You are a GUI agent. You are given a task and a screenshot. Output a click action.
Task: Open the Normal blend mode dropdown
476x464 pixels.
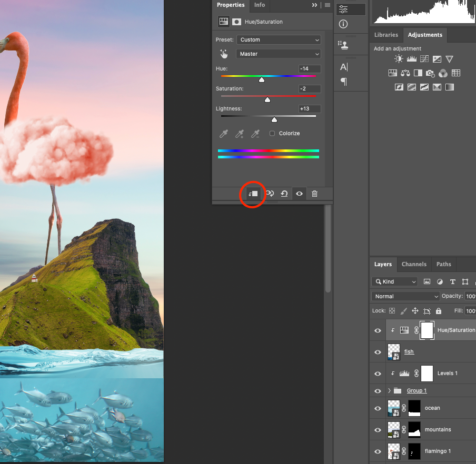click(405, 296)
